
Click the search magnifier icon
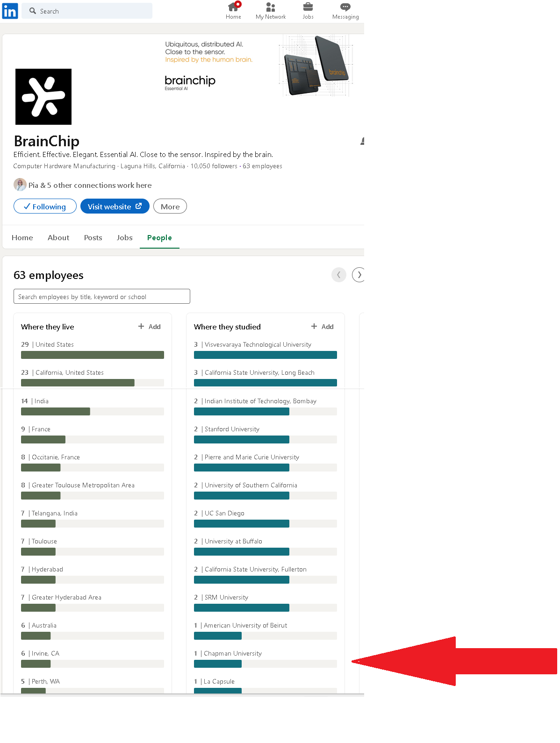click(33, 11)
